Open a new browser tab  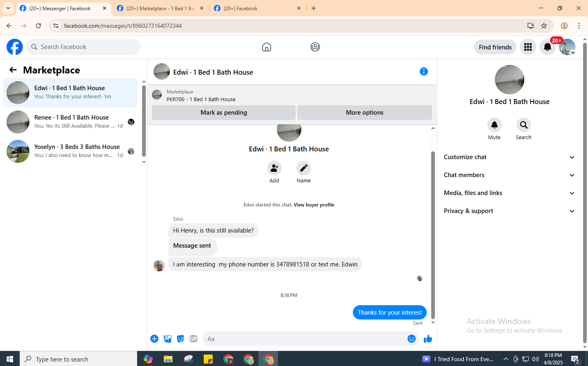(x=314, y=8)
